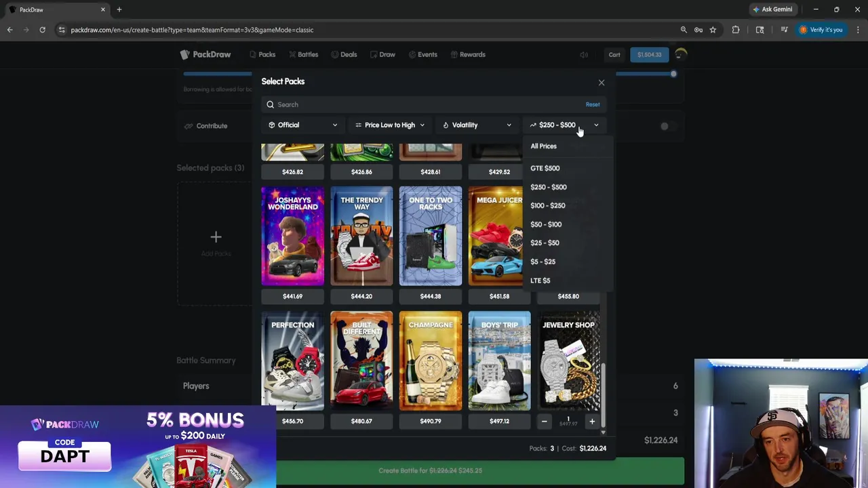Select The Trendy Way pack
This screenshot has height=488, width=868.
click(361, 237)
